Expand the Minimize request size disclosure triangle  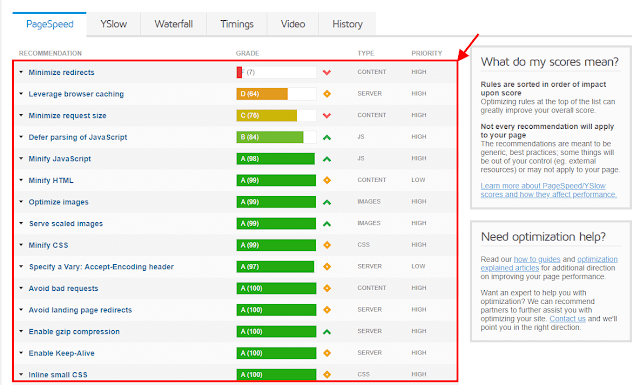point(21,115)
